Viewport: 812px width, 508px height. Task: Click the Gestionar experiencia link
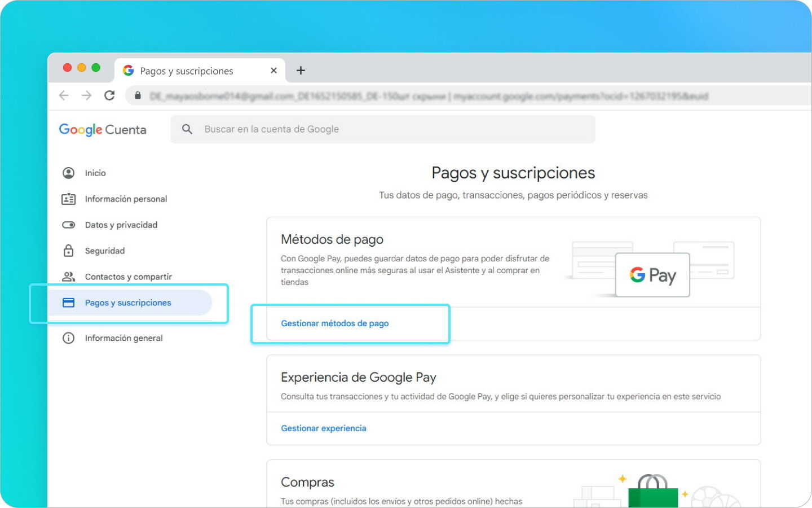pyautogui.click(x=324, y=428)
